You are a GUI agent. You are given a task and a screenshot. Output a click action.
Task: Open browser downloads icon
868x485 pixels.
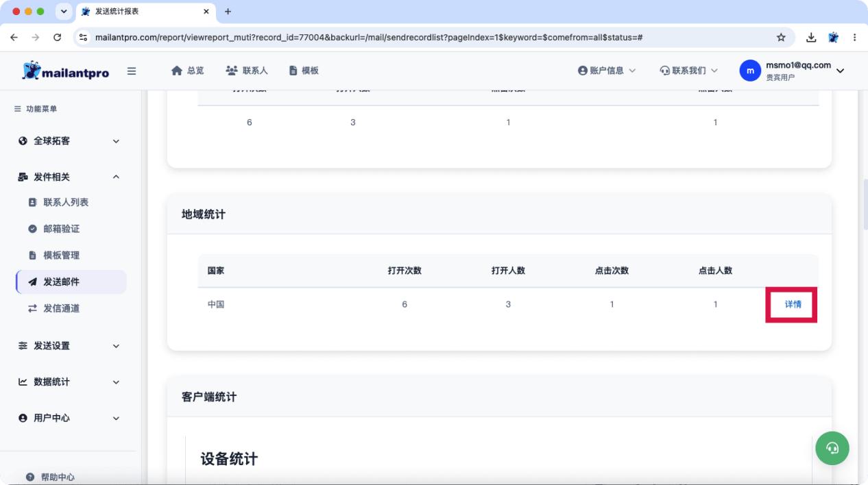[811, 38]
